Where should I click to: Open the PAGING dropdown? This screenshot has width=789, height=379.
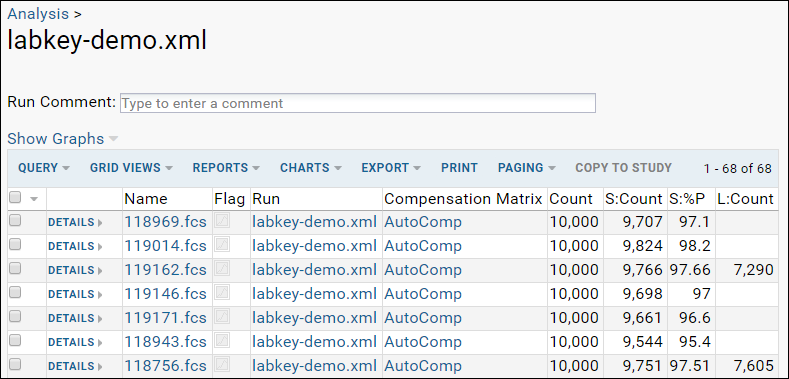[526, 168]
